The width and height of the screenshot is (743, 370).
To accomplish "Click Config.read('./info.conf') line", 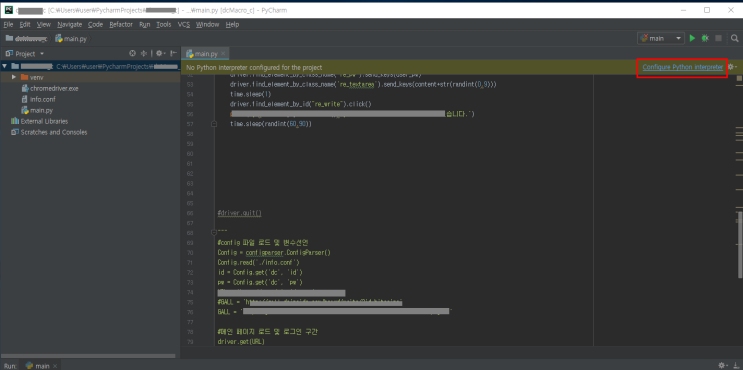I will tap(258, 262).
